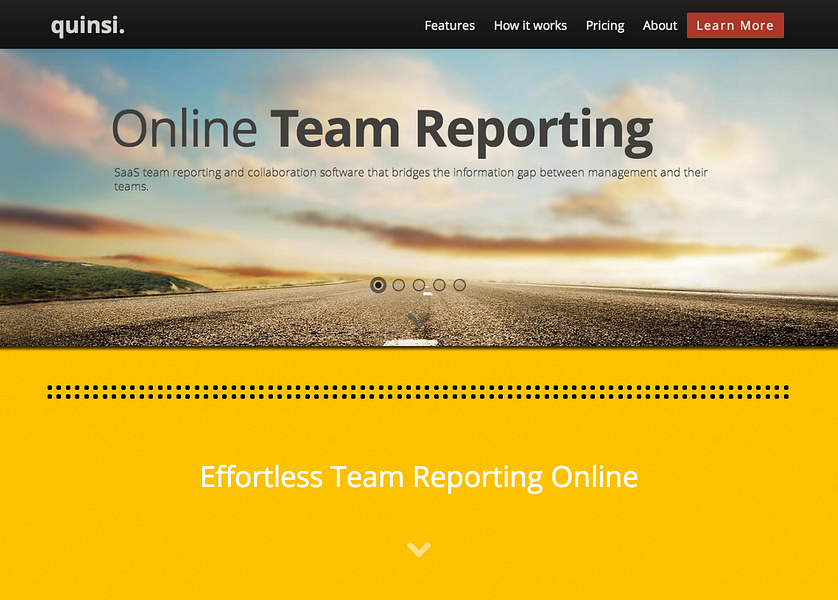Click the dark down chevron on hero image
This screenshot has height=600, width=838.
(418, 321)
